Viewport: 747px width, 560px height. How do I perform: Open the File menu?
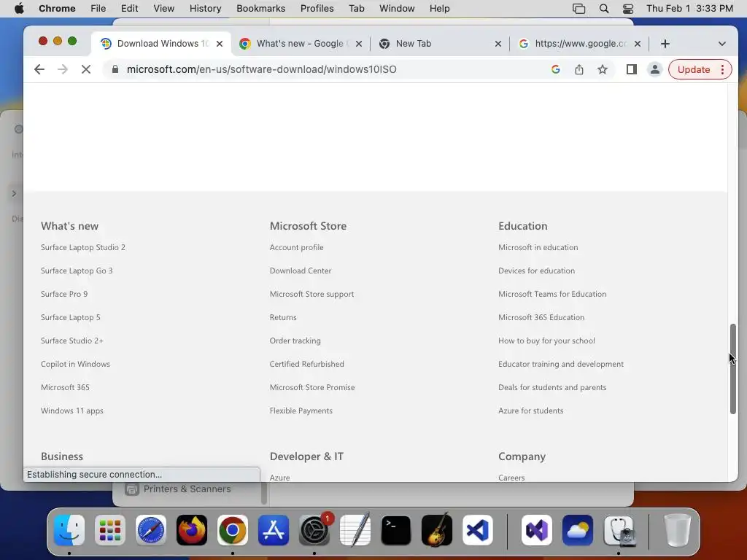98,9
